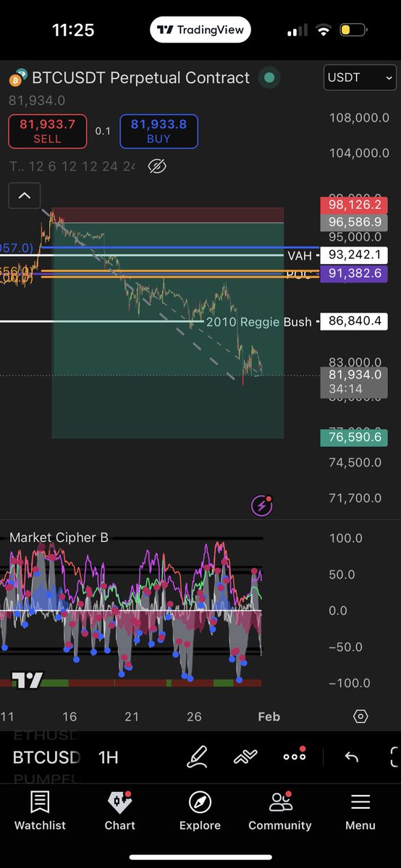This screenshot has width=401, height=868.
Task: Tap the 93,242.1 VAH price label
Action: [x=355, y=255]
